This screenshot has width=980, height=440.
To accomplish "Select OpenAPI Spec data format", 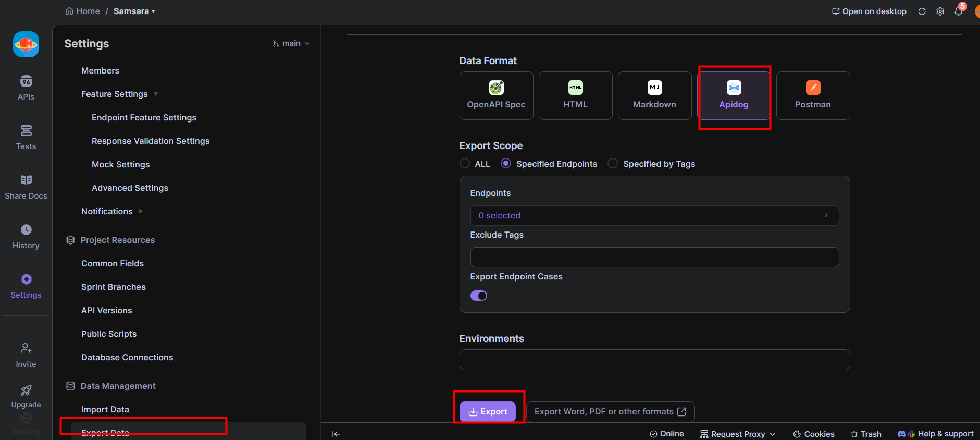I will 496,95.
